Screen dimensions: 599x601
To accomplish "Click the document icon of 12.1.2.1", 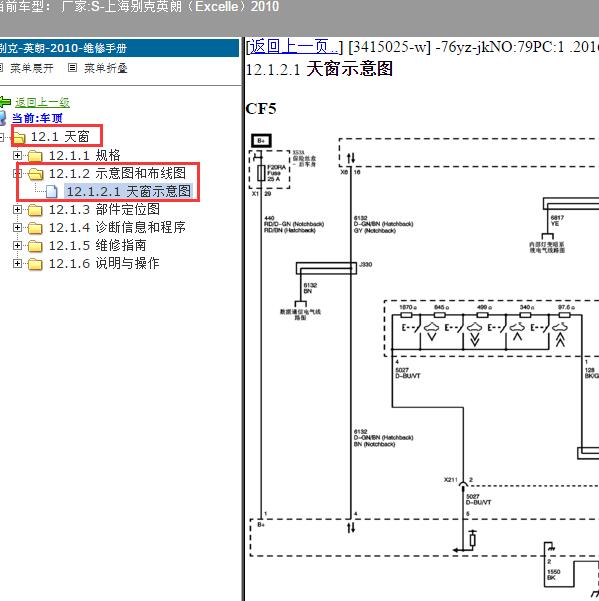I will click(52, 191).
